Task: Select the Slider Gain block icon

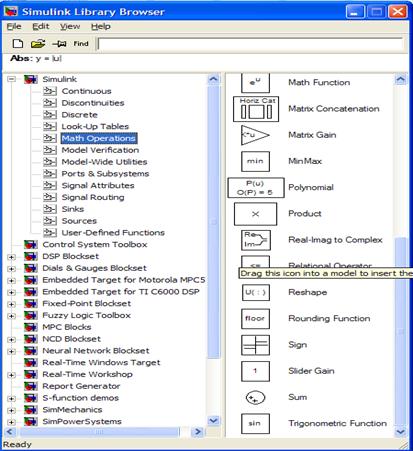Action: tap(255, 371)
